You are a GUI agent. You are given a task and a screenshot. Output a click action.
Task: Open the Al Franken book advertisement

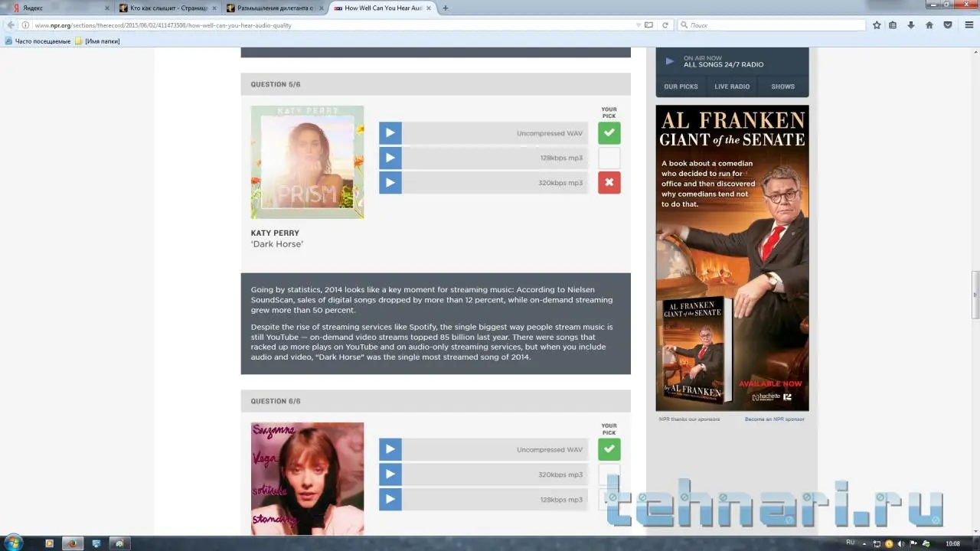pyautogui.click(x=732, y=258)
